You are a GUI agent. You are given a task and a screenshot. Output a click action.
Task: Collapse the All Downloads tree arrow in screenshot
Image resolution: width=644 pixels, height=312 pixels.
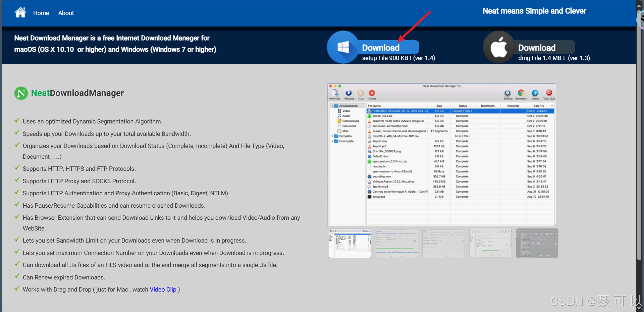pyautogui.click(x=332, y=106)
